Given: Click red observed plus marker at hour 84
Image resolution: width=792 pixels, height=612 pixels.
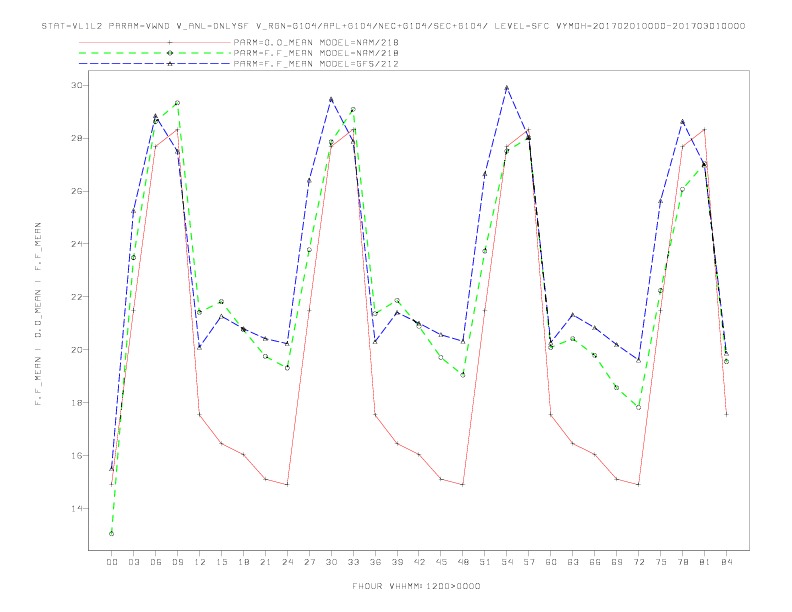Looking at the screenshot, I should (x=726, y=415).
